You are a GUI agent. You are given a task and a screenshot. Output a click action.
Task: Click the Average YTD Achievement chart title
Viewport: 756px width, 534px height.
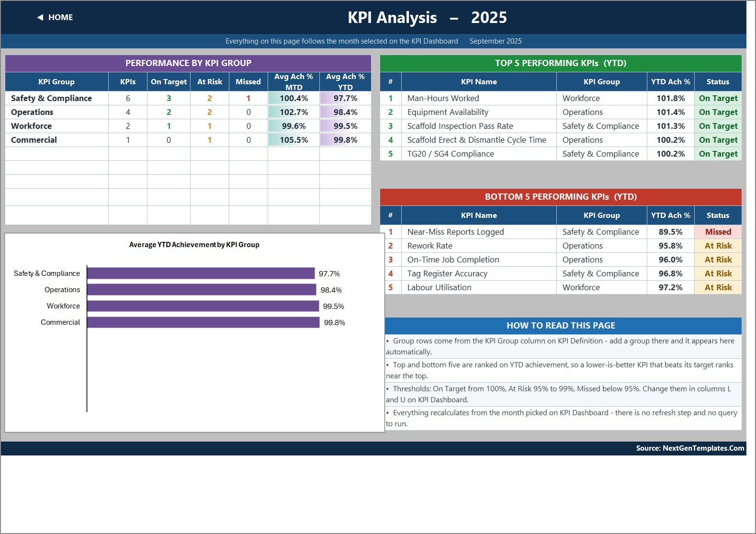pos(194,245)
